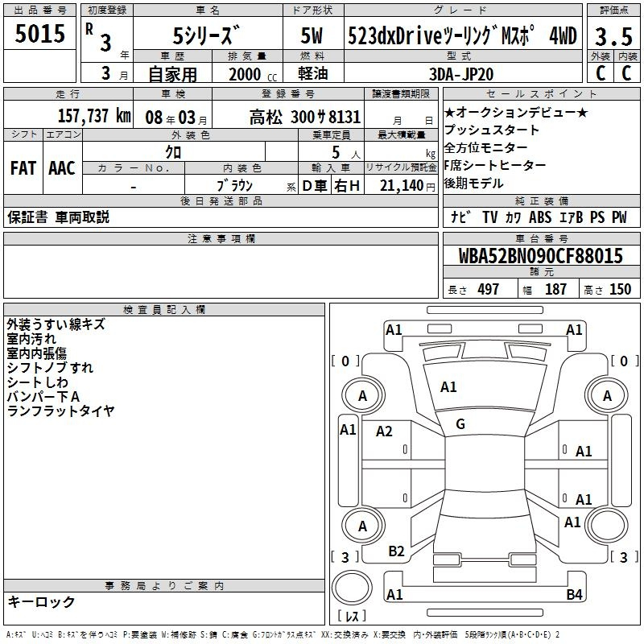644x644 pixels.
Task: Click the steering side 右H
Action: click(347, 186)
